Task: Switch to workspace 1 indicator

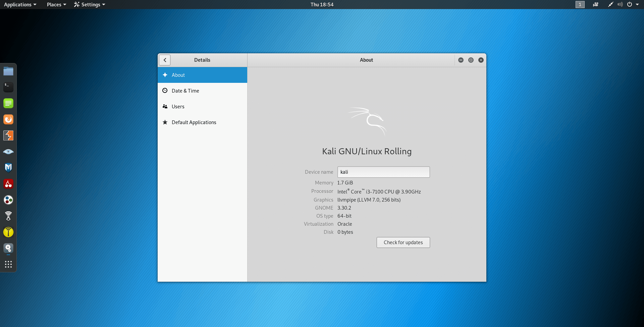Action: pyautogui.click(x=580, y=4)
